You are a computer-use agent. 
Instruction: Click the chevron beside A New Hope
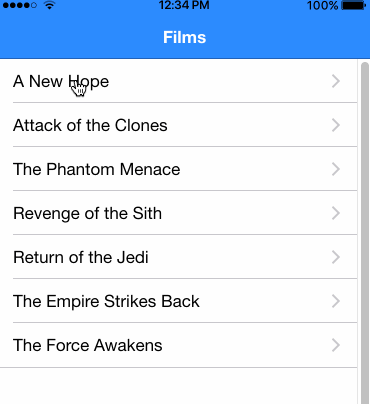(336, 81)
